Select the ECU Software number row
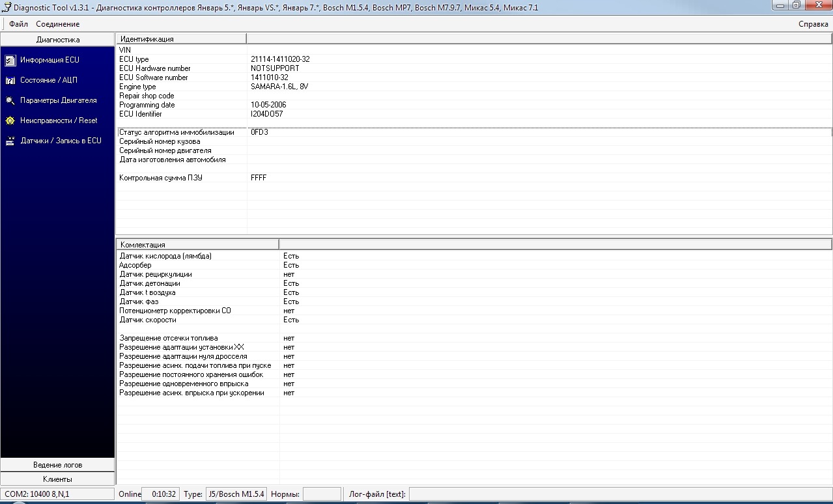This screenshot has height=504, width=833. click(x=474, y=77)
